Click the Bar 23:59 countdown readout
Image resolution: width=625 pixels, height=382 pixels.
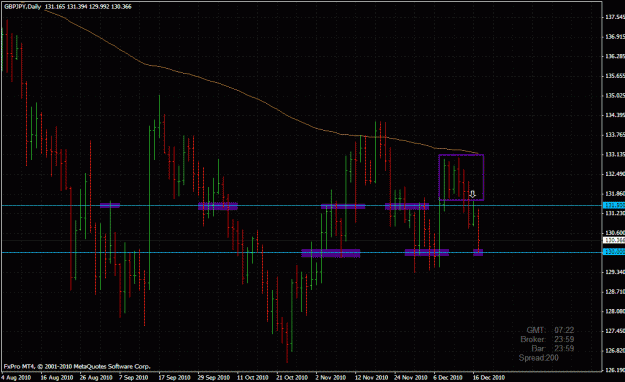click(x=552, y=349)
